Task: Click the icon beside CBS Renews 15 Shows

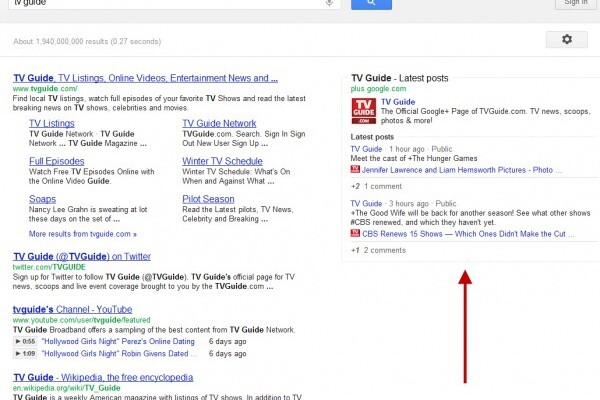Action: click(355, 233)
